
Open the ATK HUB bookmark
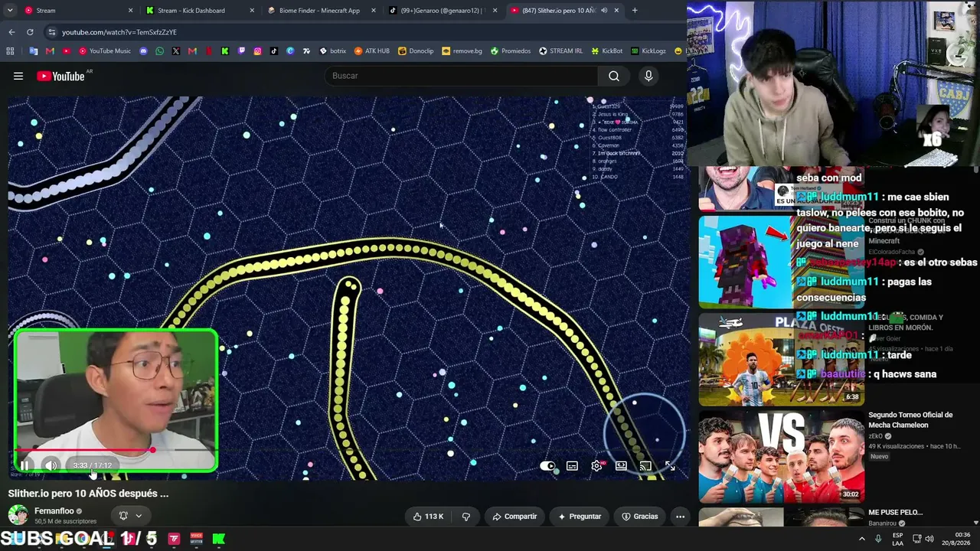pos(372,51)
